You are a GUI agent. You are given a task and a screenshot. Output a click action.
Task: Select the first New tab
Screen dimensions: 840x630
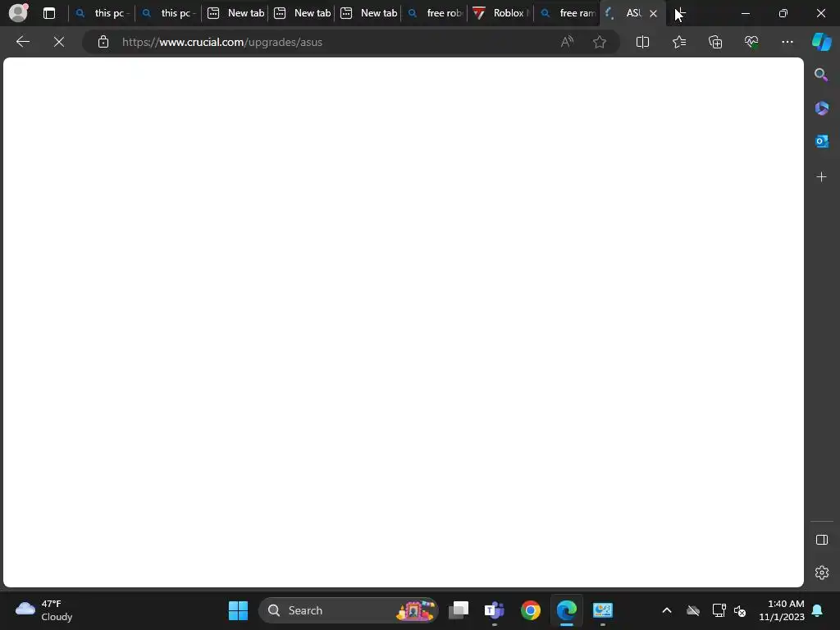tap(235, 13)
